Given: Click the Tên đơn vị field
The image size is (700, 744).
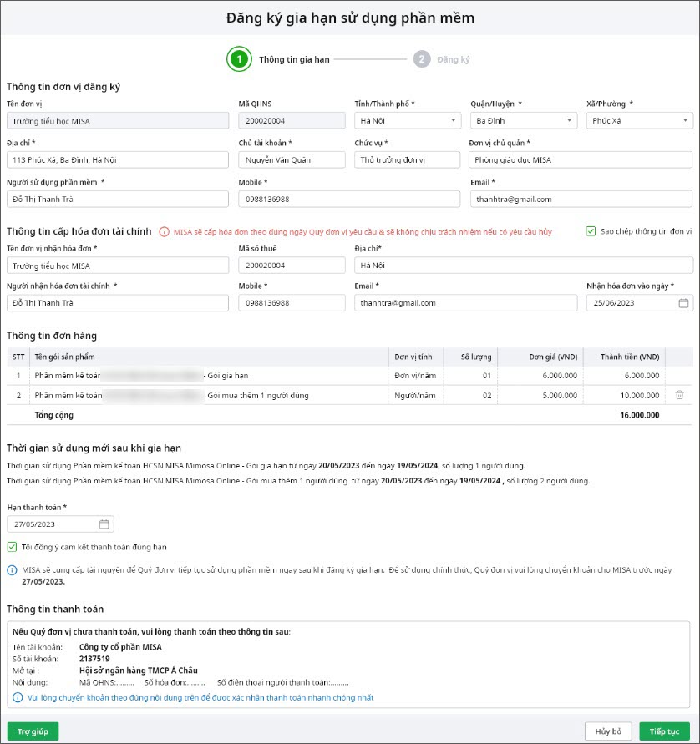Looking at the screenshot, I should click(118, 121).
